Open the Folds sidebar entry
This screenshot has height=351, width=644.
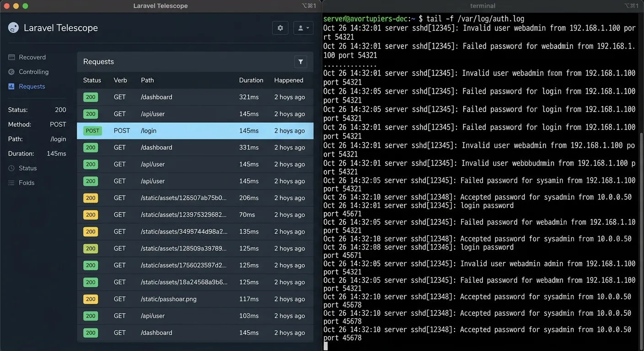coord(27,183)
